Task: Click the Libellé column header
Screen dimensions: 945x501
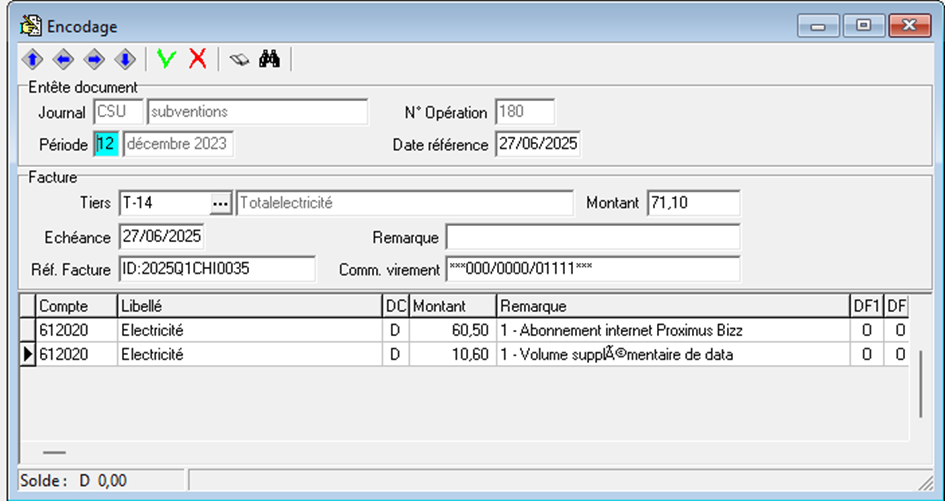Action: pyautogui.click(x=249, y=306)
